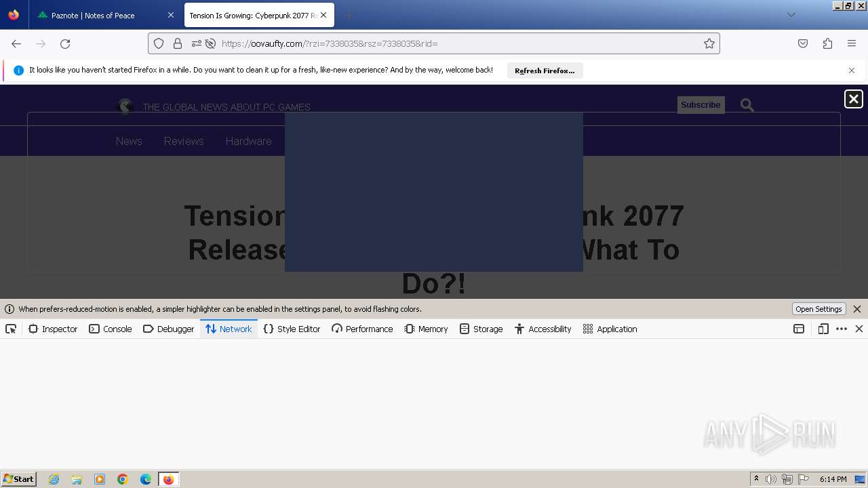The width and height of the screenshot is (868, 488).
Task: Click the PC games site logo
Action: tap(125, 106)
